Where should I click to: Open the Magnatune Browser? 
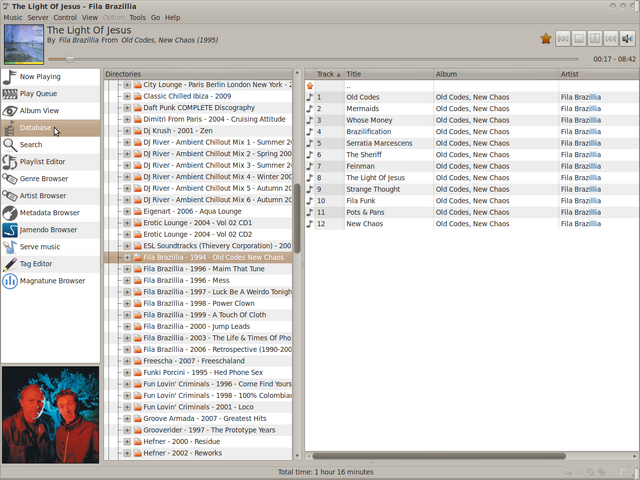[x=50, y=281]
